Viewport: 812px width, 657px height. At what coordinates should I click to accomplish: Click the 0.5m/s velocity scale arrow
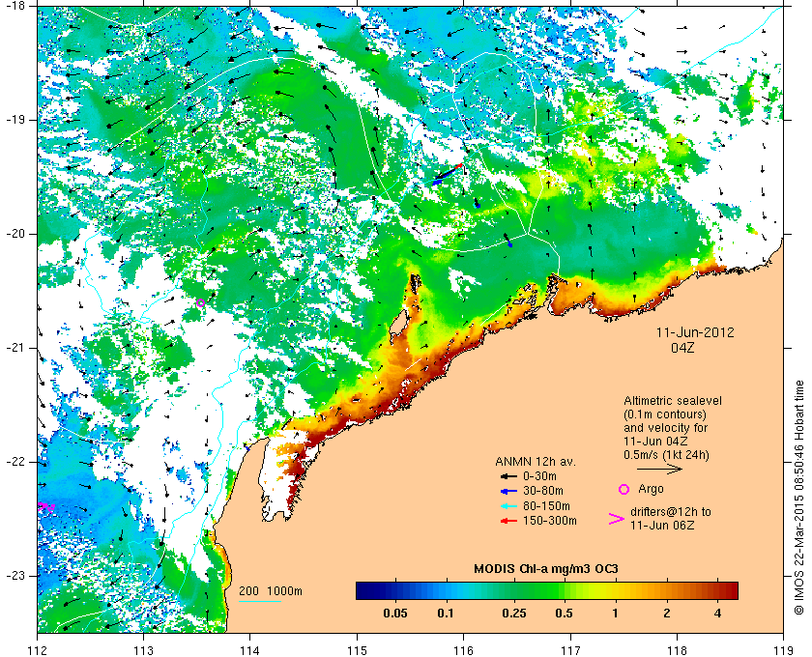pyautogui.click(x=659, y=470)
